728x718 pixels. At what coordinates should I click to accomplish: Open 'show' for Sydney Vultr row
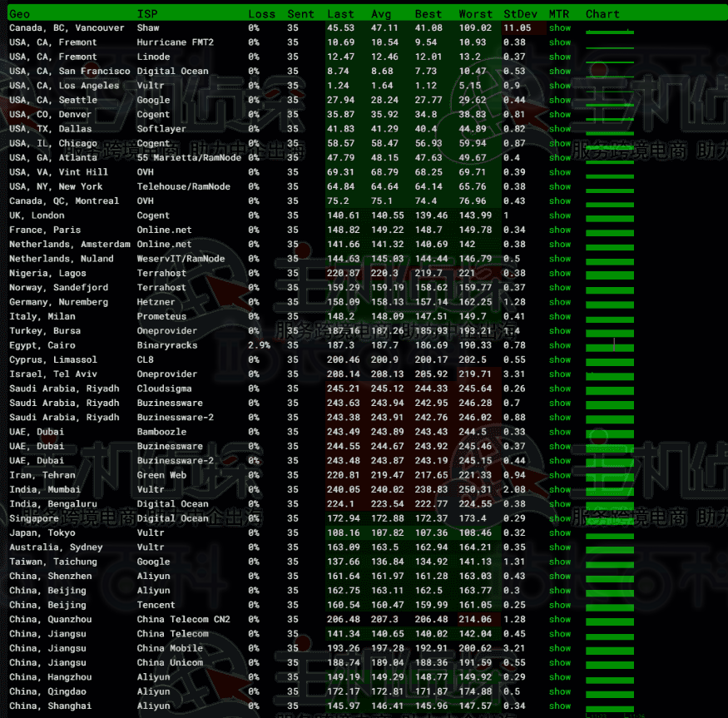[x=559, y=547]
